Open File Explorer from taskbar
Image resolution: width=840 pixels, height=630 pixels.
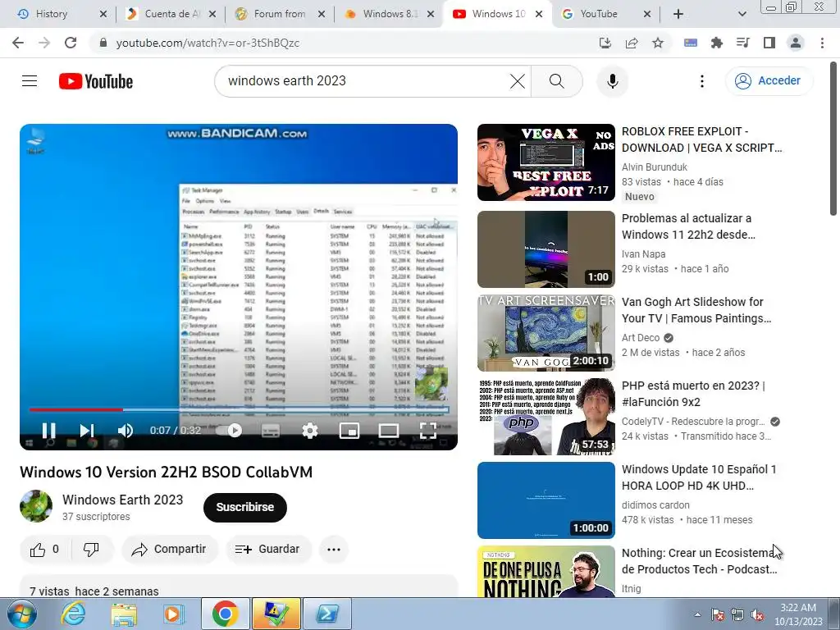tap(124, 614)
